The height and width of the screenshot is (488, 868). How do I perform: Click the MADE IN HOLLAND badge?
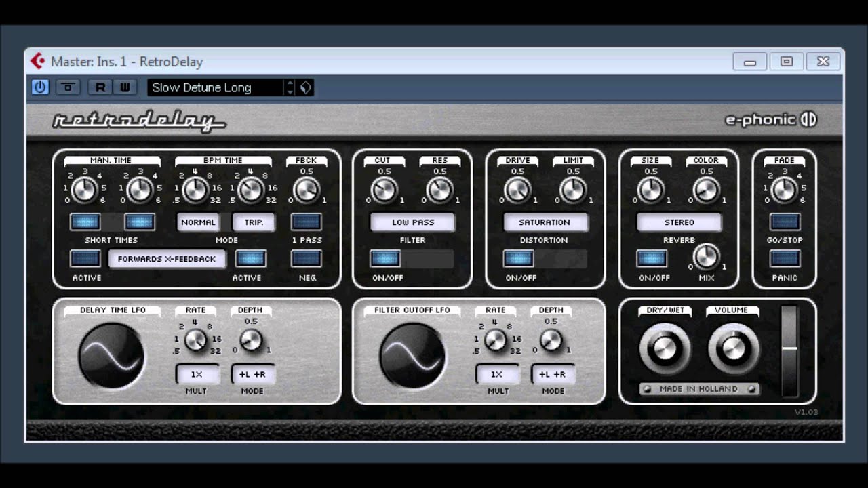pos(699,389)
